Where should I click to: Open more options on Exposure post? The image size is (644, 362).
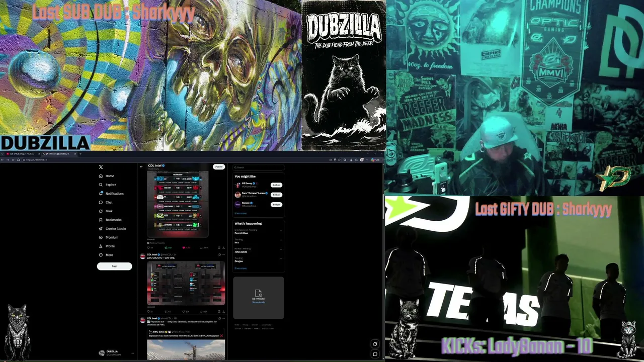click(x=223, y=318)
